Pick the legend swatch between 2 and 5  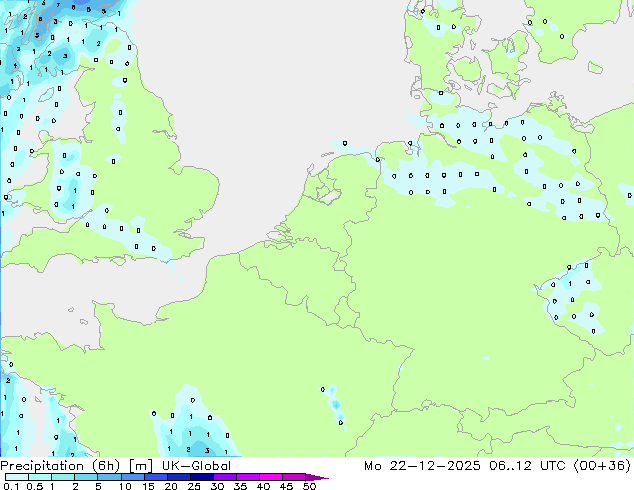(x=86, y=477)
